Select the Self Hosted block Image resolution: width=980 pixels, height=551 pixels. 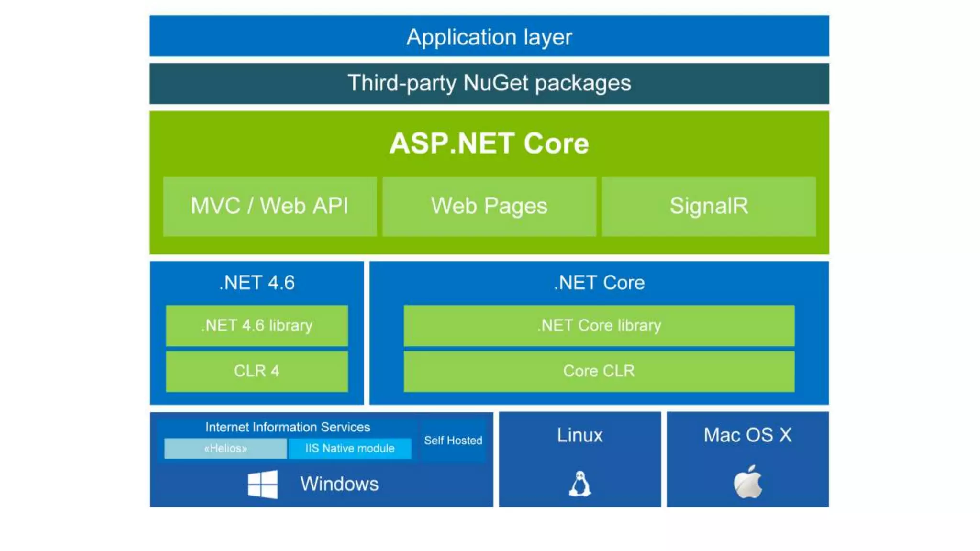click(453, 441)
